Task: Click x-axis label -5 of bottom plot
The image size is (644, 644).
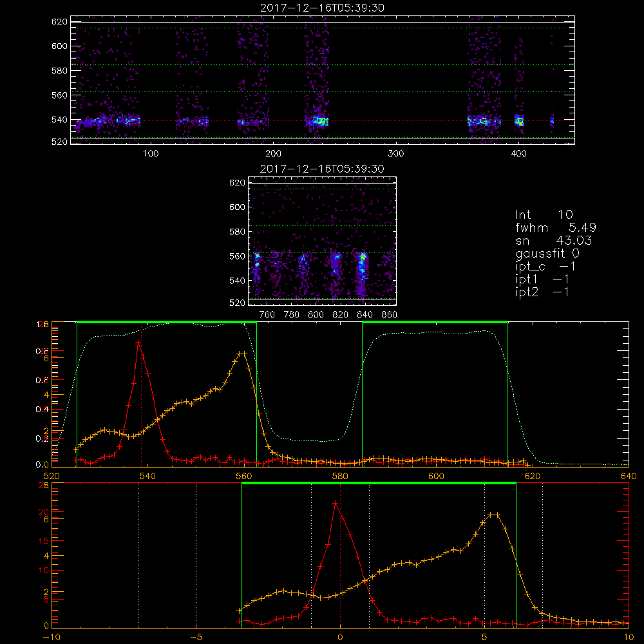Action: (x=196, y=638)
